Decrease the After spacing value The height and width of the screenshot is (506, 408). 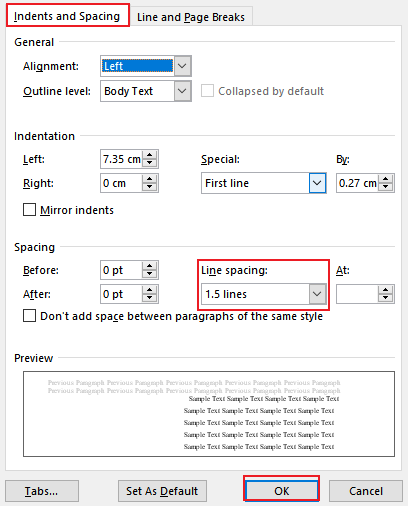click(x=150, y=298)
